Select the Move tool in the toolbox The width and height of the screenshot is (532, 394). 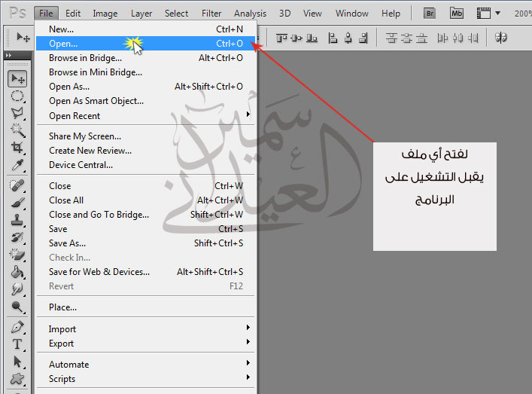click(17, 79)
